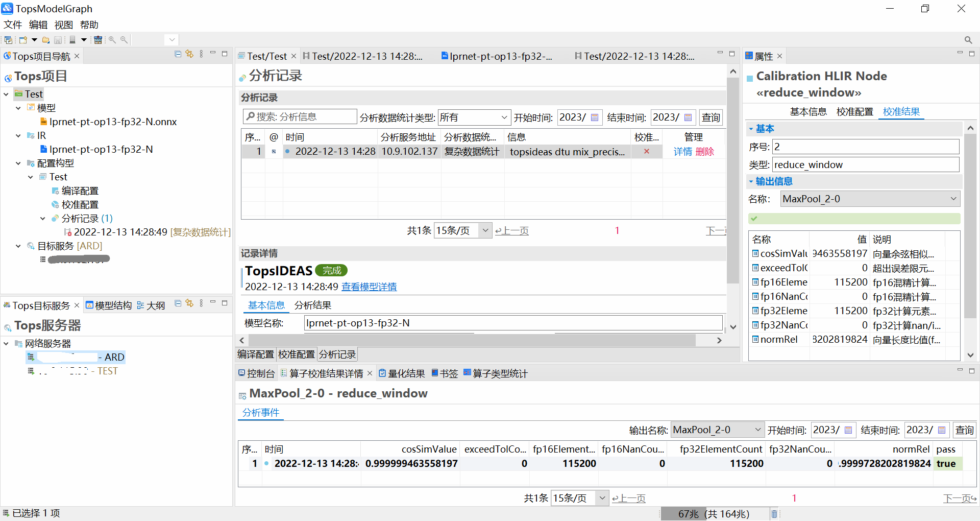Select lprnet-pt-op13-fp32-N.onnx in project tree

pos(108,122)
